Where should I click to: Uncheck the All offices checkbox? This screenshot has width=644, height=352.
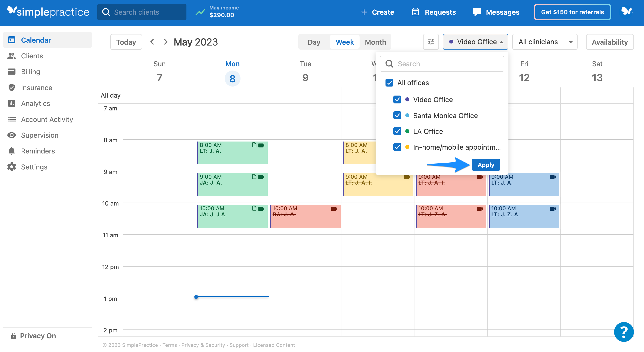pos(389,82)
